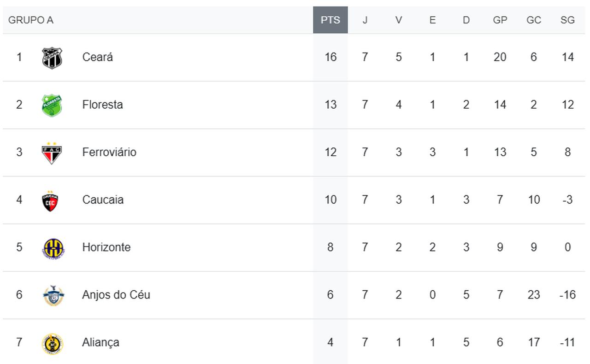The height and width of the screenshot is (364, 590).
Task: Click the GP goals-for column header
Action: tap(500, 20)
